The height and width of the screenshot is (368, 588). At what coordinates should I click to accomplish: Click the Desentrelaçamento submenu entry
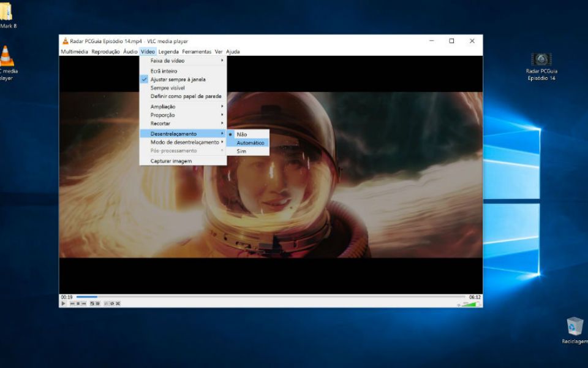[x=183, y=134]
